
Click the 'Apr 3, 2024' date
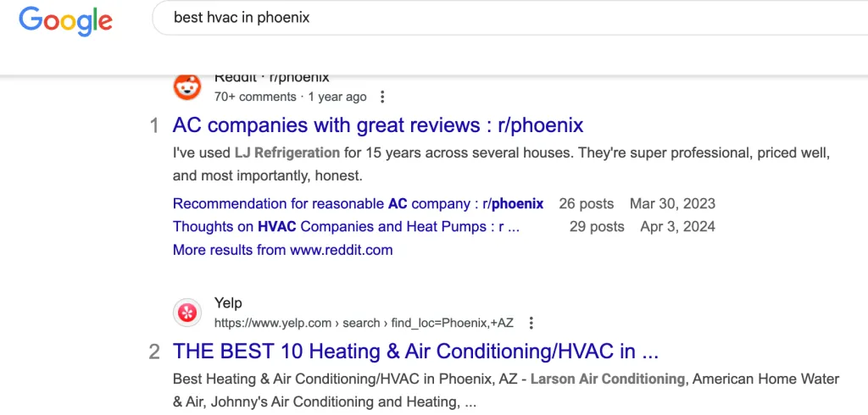[677, 226]
